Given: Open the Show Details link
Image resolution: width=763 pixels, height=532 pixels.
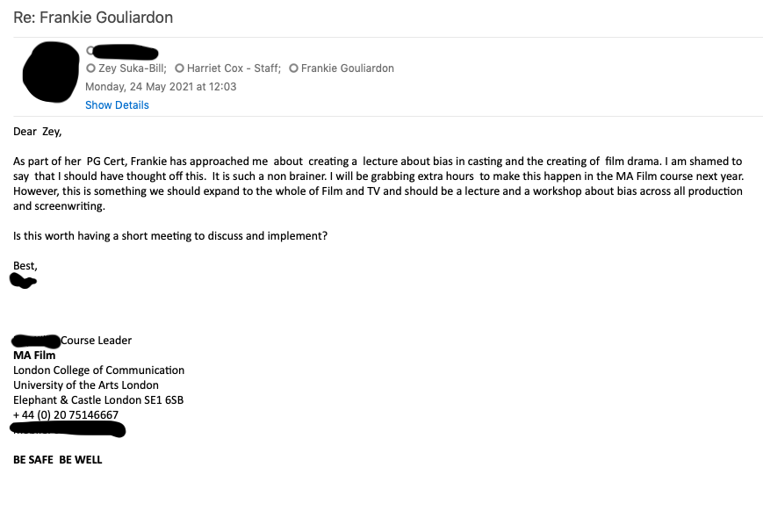Looking at the screenshot, I should coord(117,105).
